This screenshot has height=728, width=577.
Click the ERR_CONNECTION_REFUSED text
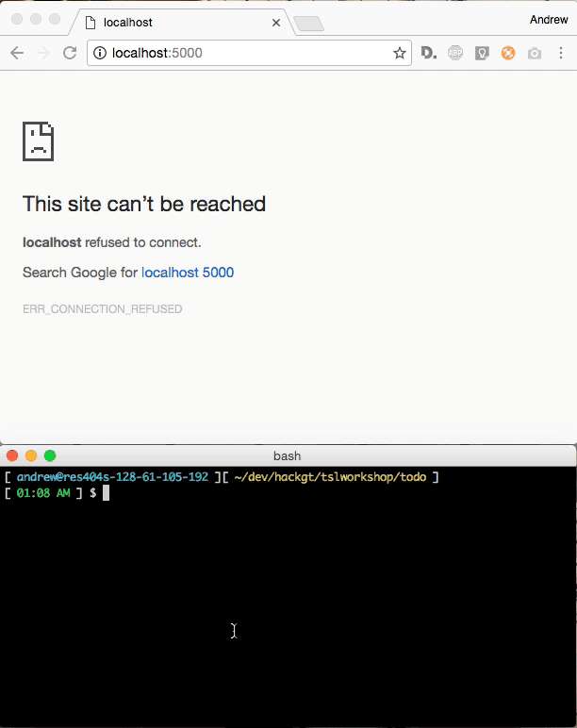pos(102,308)
